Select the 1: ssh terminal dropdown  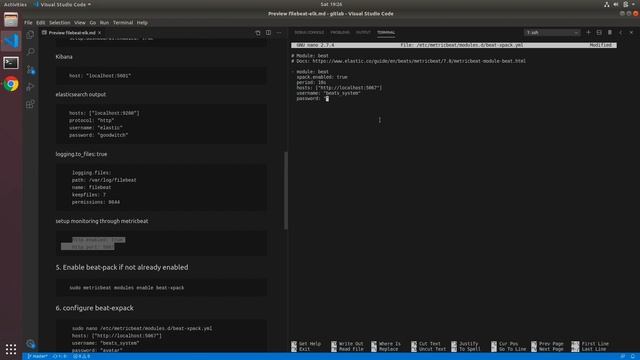[x=552, y=32]
